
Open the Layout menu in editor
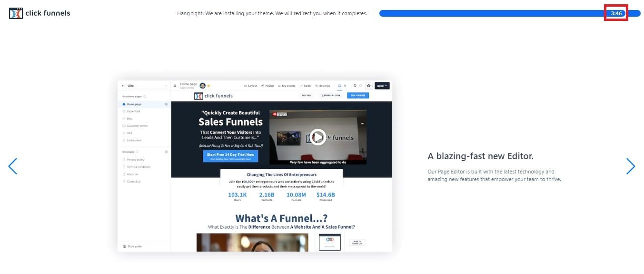tap(250, 86)
